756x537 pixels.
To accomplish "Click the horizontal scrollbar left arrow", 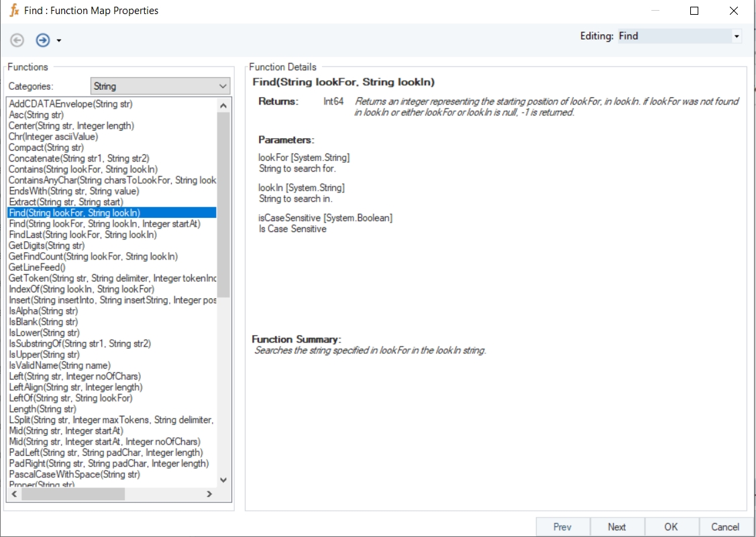I will click(x=13, y=494).
